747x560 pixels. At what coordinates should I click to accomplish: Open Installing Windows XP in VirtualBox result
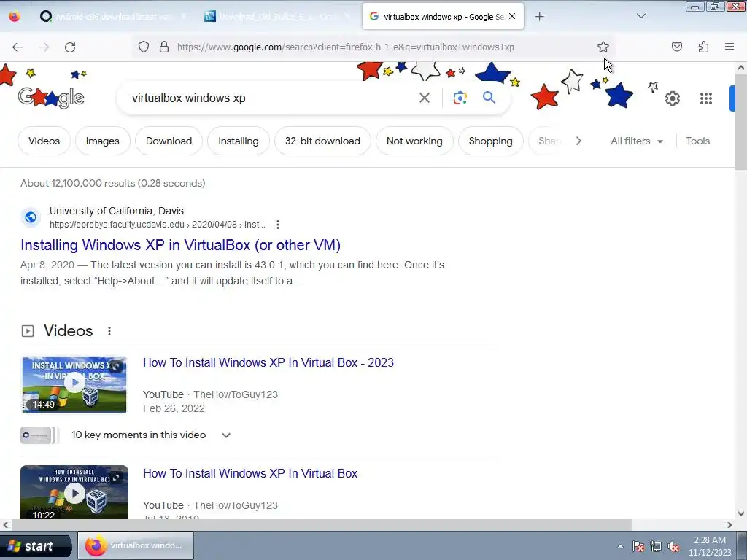(181, 245)
